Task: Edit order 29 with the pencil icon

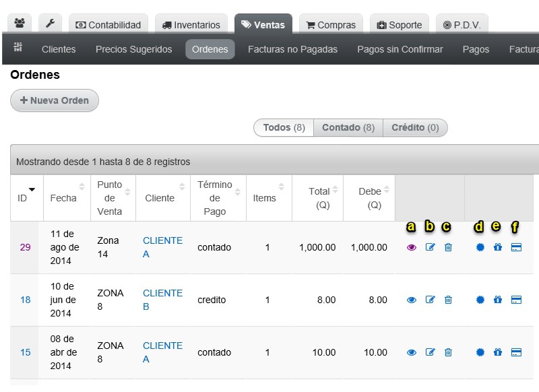Action: [430, 247]
